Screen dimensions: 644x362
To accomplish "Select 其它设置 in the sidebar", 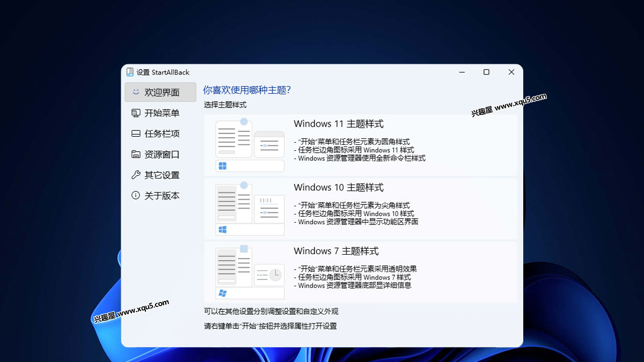I will point(160,175).
